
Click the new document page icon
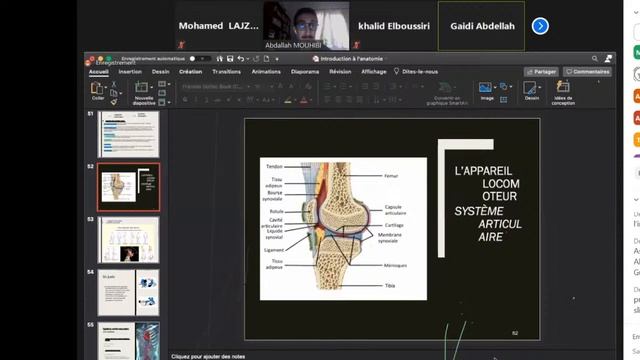coord(267,59)
